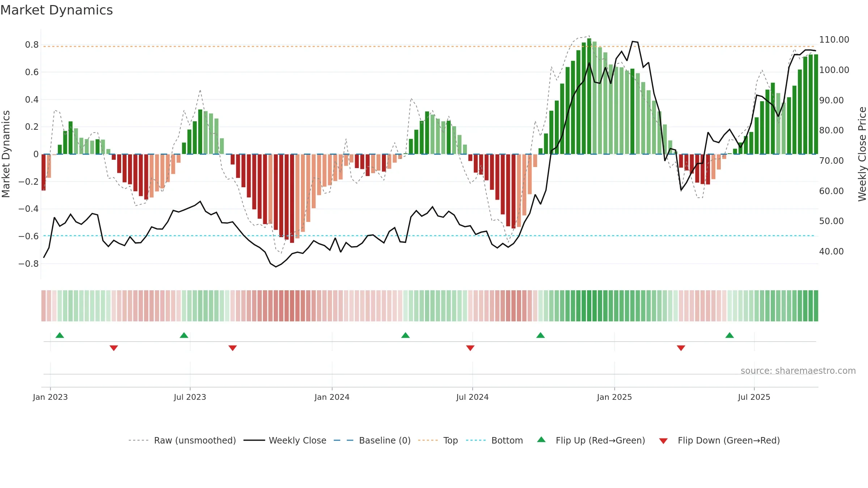Image resolution: width=868 pixels, height=488 pixels.
Task: Click the 110.00 price tick label
Action: (834, 39)
